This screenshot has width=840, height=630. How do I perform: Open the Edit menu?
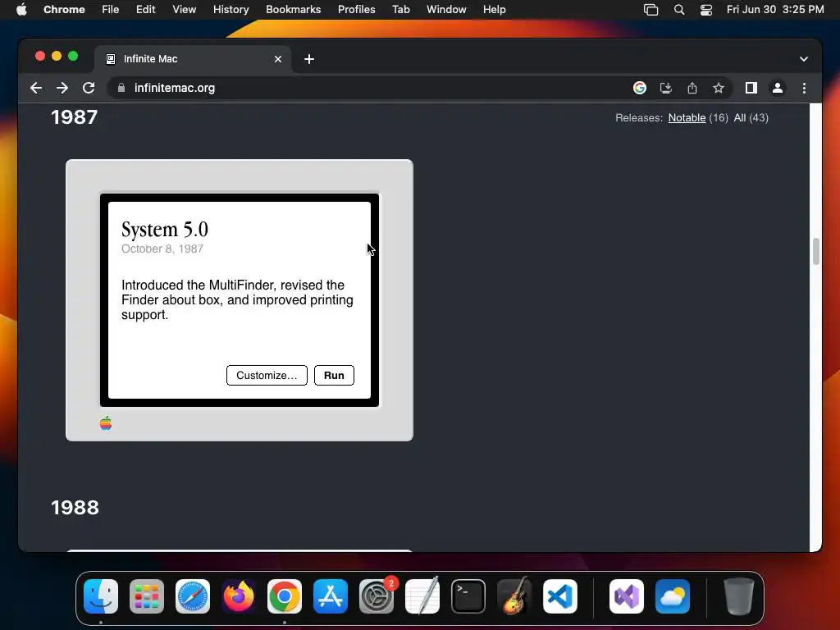[146, 10]
